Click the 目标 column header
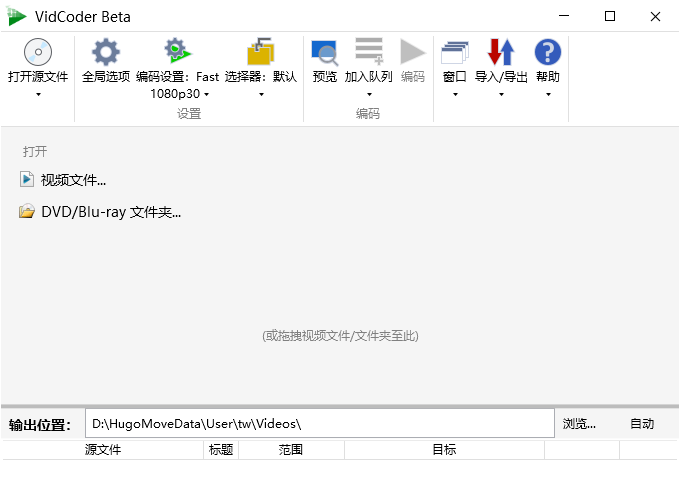Image resolution: width=680 pixels, height=503 pixels. point(445,450)
